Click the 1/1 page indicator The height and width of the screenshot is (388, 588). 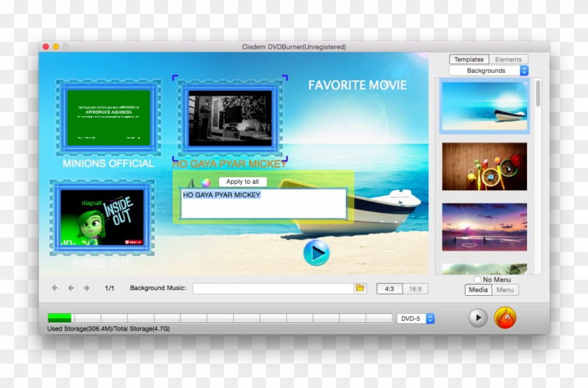tap(109, 288)
